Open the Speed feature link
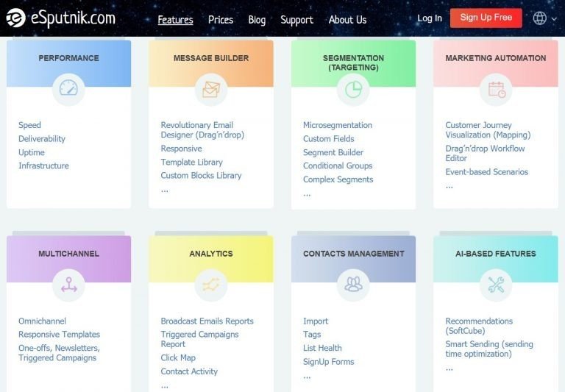The width and height of the screenshot is (565, 392). [29, 125]
